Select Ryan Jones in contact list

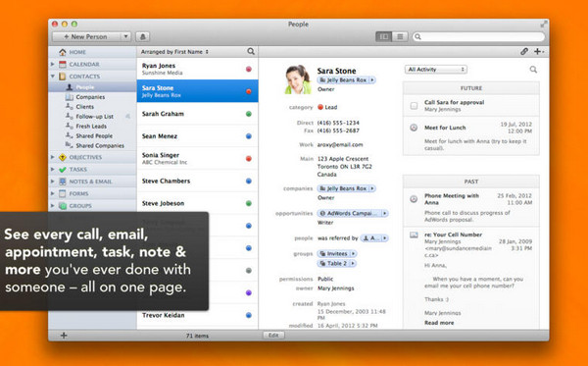pyautogui.click(x=197, y=69)
